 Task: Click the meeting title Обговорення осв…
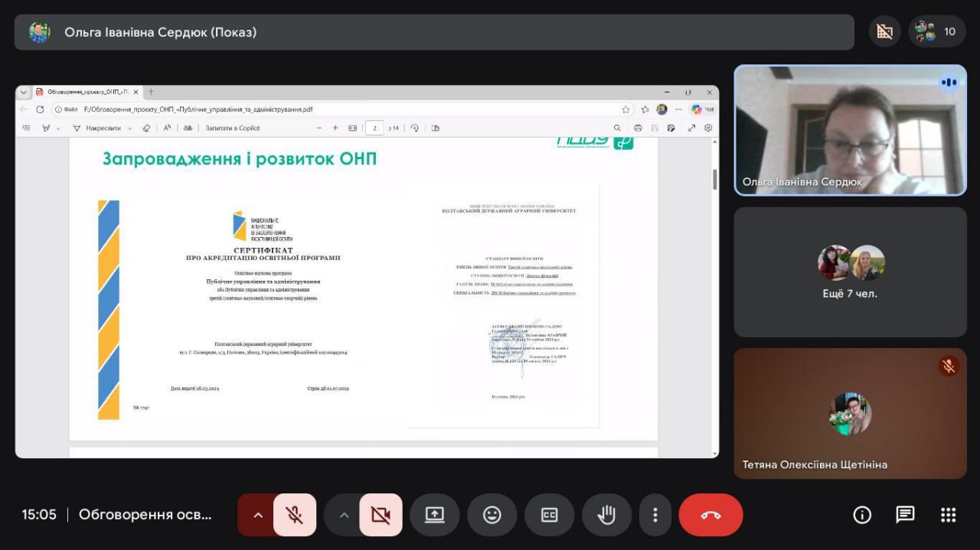145,515
